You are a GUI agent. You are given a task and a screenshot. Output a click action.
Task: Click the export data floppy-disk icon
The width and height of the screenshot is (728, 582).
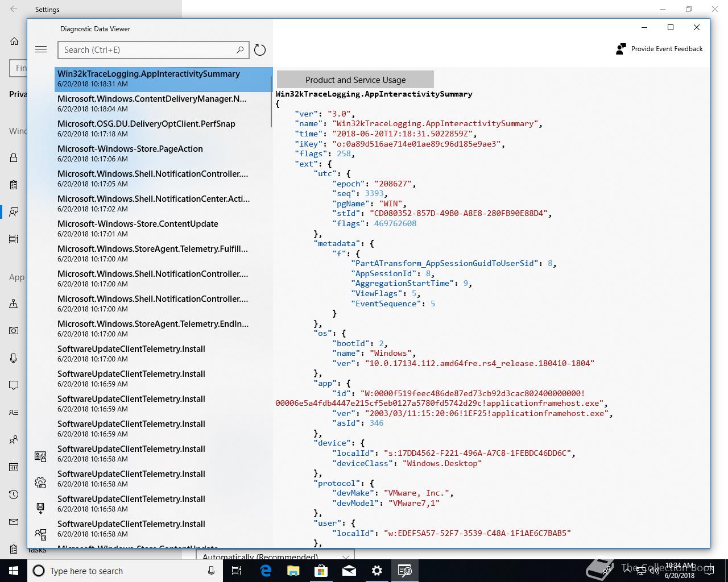pyautogui.click(x=40, y=508)
